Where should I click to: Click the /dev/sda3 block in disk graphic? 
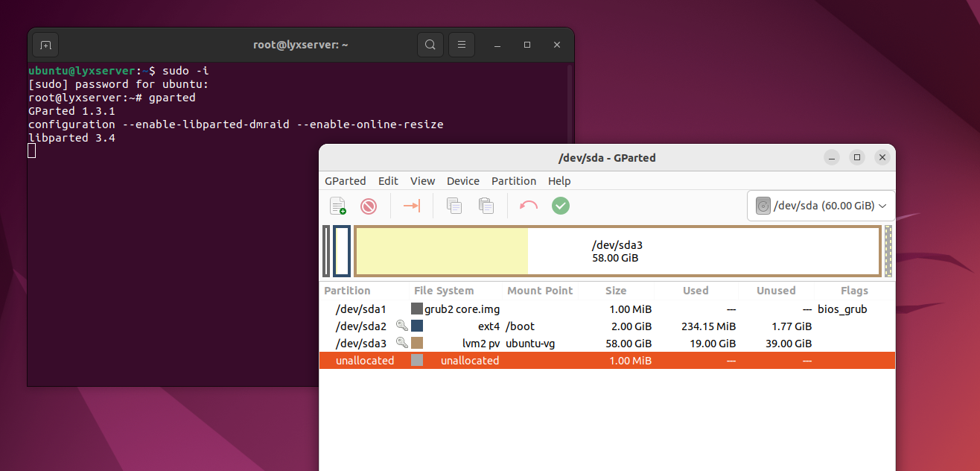click(617, 252)
